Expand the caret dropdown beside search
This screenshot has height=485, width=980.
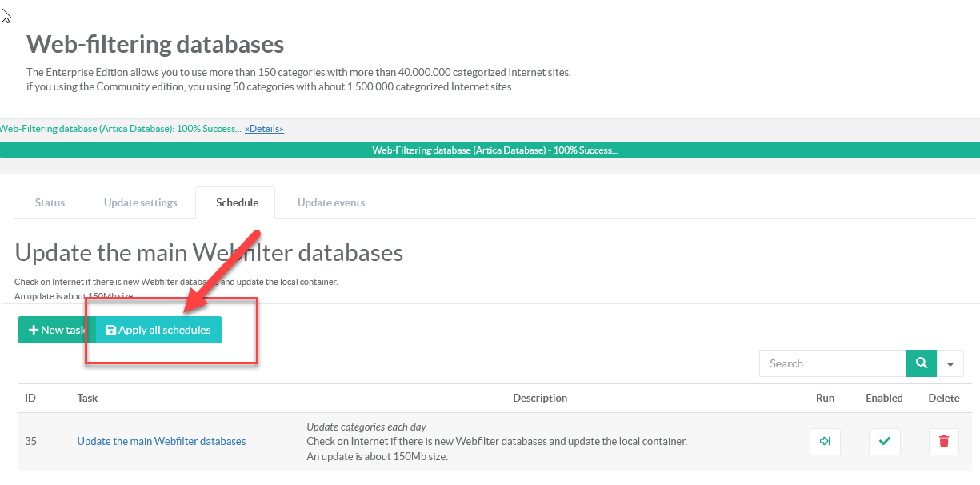coord(950,363)
